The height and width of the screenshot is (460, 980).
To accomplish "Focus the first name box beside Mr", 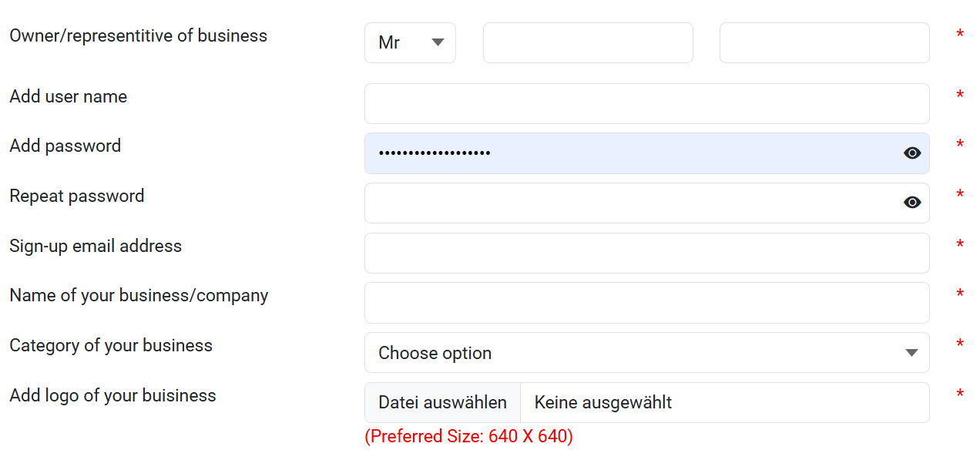I will (x=588, y=42).
